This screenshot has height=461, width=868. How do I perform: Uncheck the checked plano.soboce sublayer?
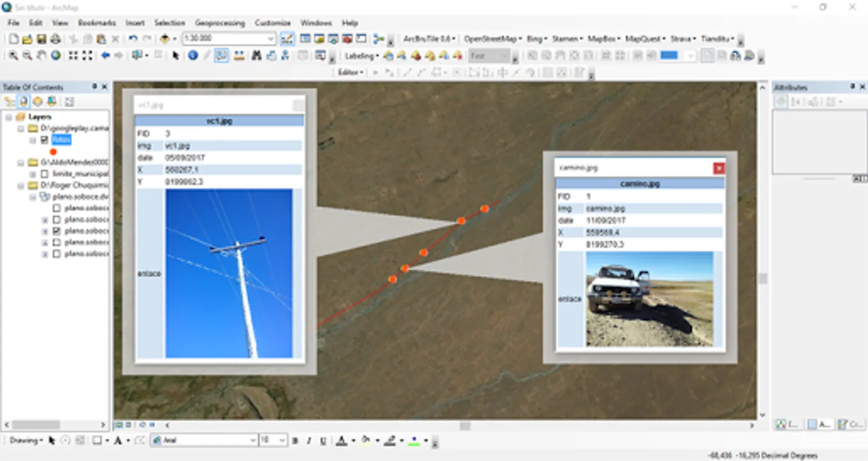click(56, 231)
